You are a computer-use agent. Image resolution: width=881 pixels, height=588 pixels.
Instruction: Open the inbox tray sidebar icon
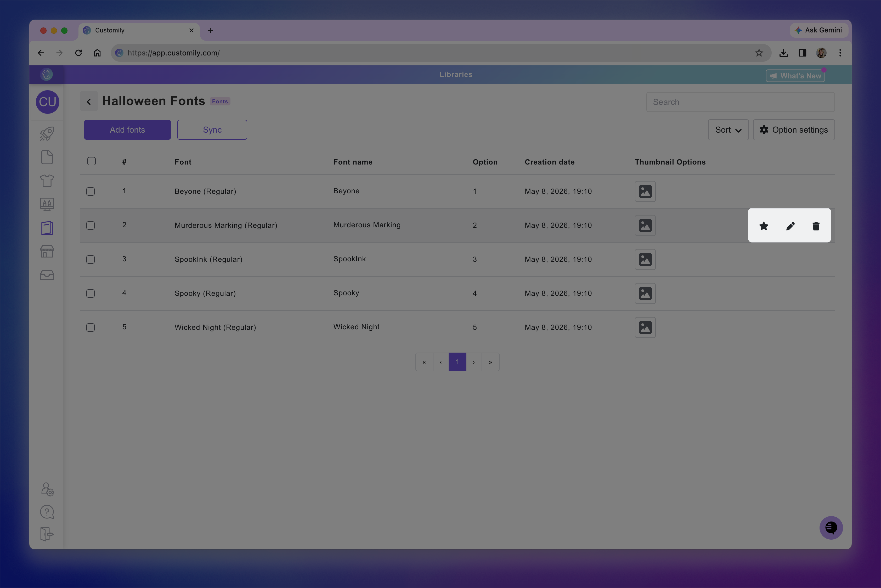47,275
